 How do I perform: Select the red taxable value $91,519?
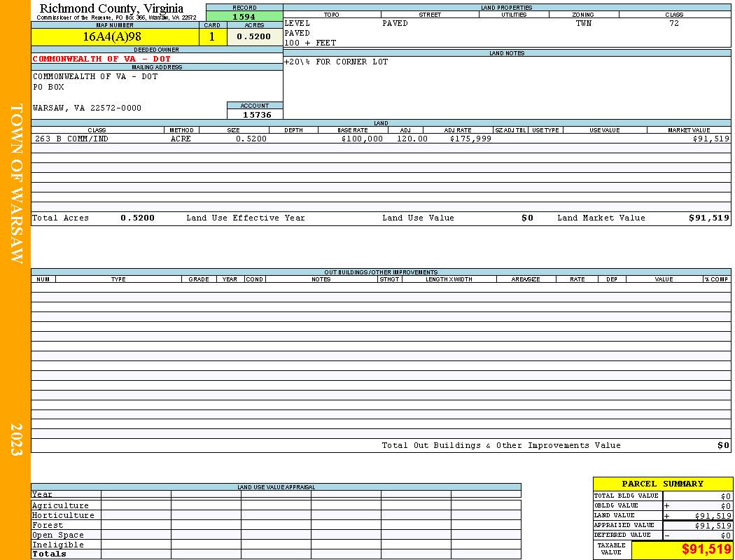[706, 549]
